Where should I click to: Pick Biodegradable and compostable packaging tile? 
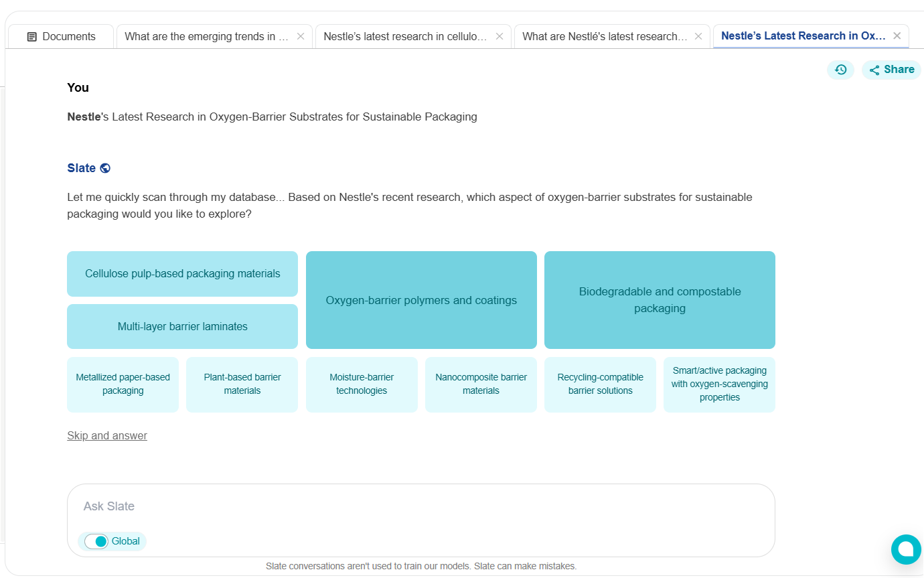point(660,300)
